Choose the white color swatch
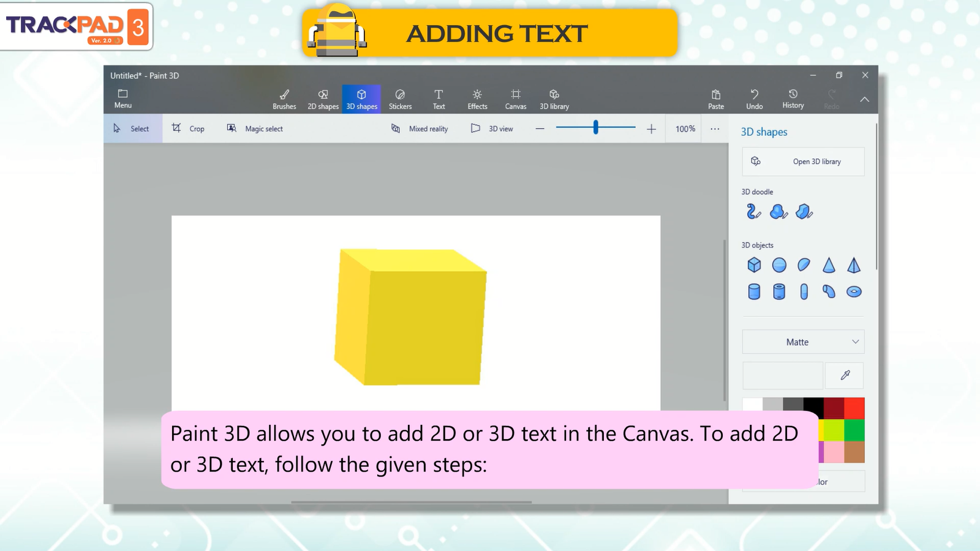Screen dimensions: 980x551 pos(752,404)
